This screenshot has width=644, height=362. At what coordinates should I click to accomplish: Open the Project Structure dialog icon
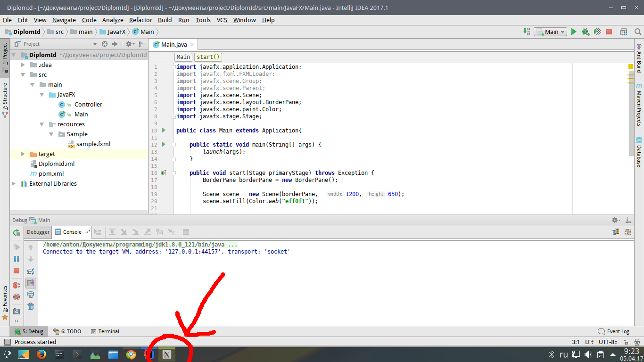[x=624, y=32]
